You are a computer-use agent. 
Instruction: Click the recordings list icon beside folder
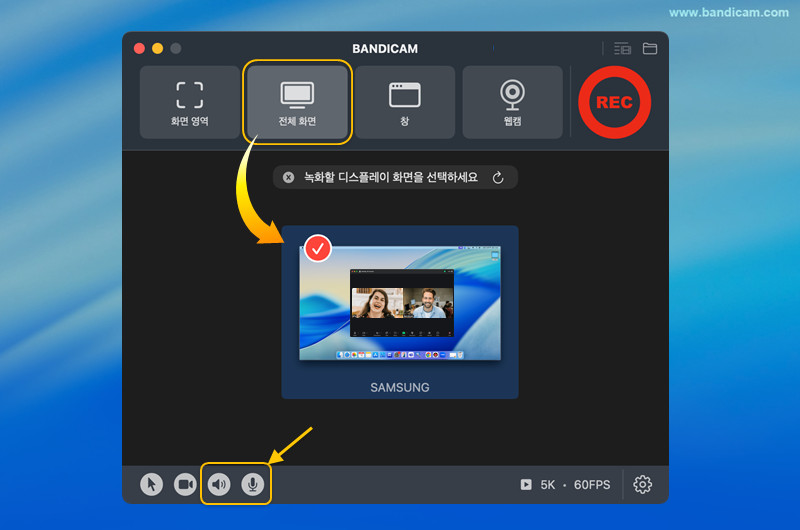pyautogui.click(x=623, y=48)
